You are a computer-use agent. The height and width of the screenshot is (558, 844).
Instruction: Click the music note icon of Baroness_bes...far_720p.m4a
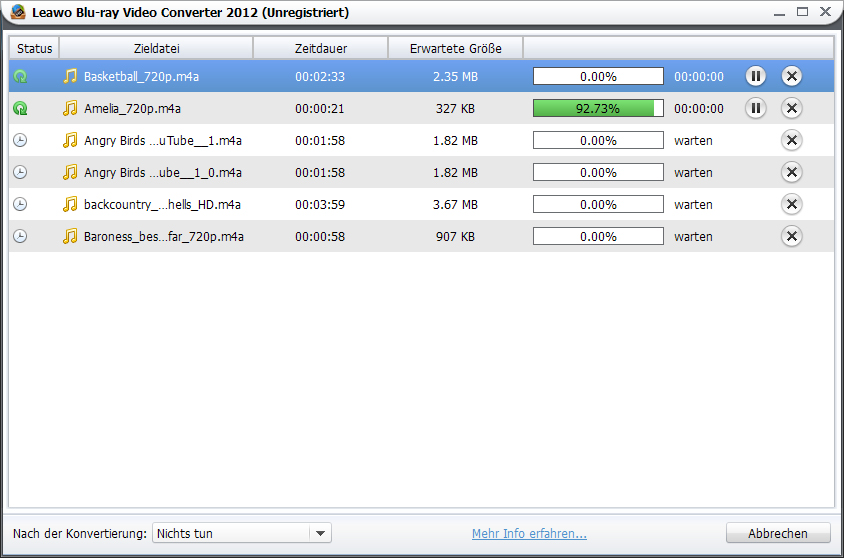pyautogui.click(x=70, y=236)
